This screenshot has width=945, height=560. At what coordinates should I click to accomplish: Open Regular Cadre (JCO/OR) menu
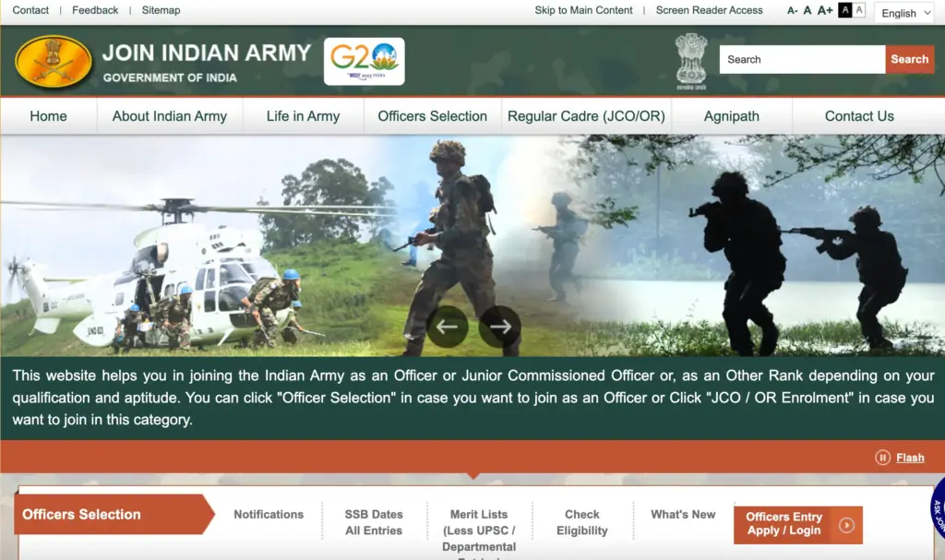coord(586,115)
